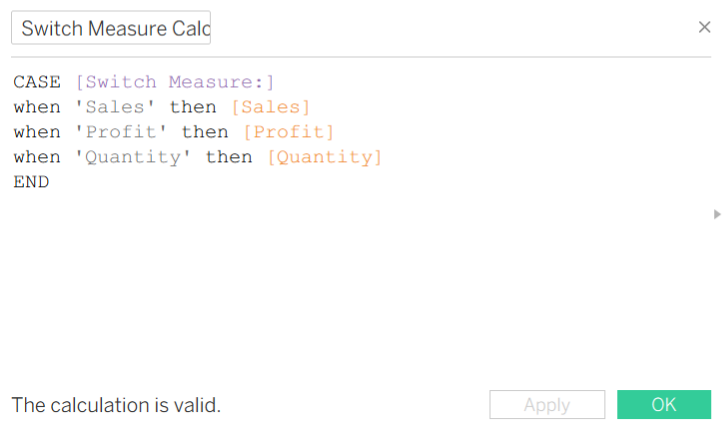Click 'then' on the Quantity line
This screenshot has width=723, height=424.
point(229,157)
